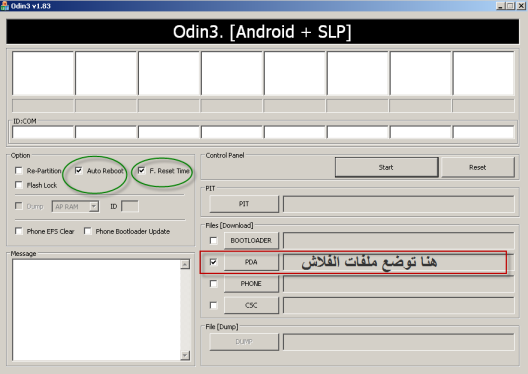Close the Odin3 window

click(x=521, y=6)
